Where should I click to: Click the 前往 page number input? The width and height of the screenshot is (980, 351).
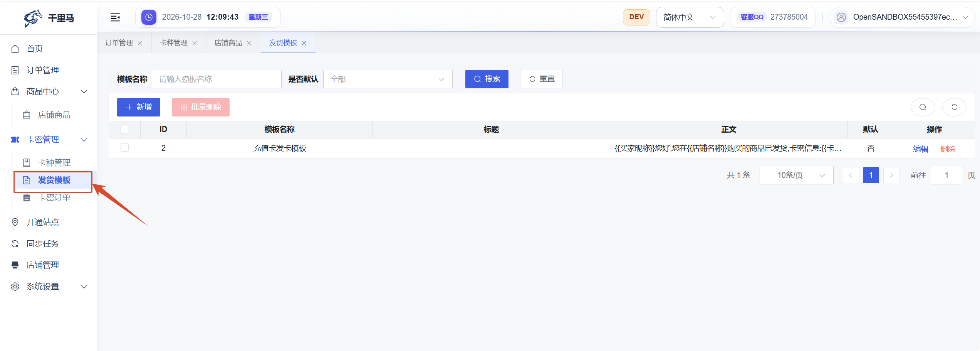pos(946,175)
